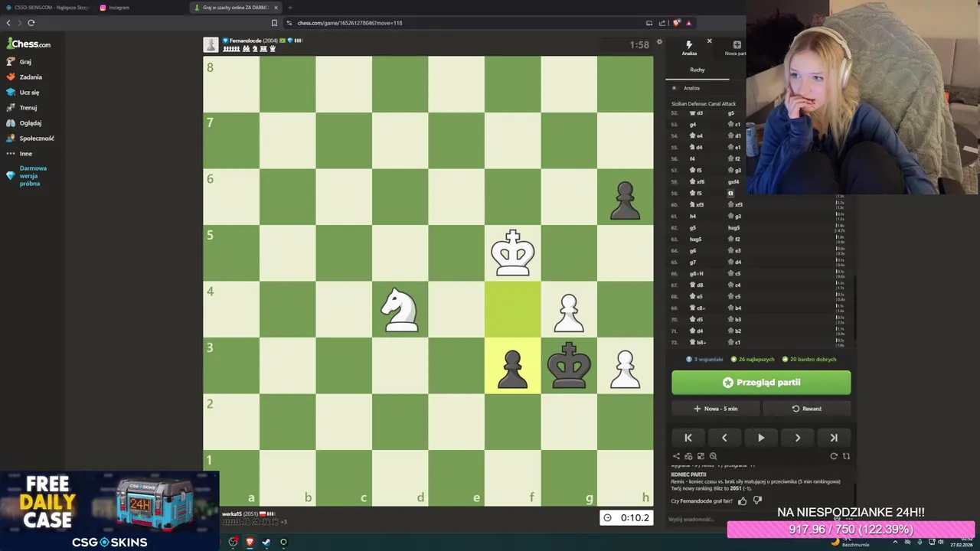Image resolution: width=980 pixels, height=551 pixels.
Task: Play the moves automatically
Action: pos(761,438)
